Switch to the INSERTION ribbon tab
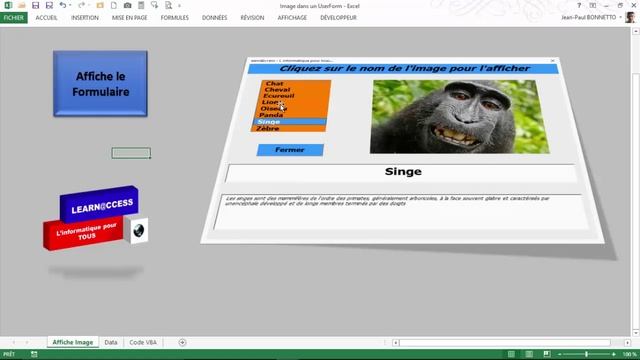Viewport: 640px width, 360px height. pos(85,18)
